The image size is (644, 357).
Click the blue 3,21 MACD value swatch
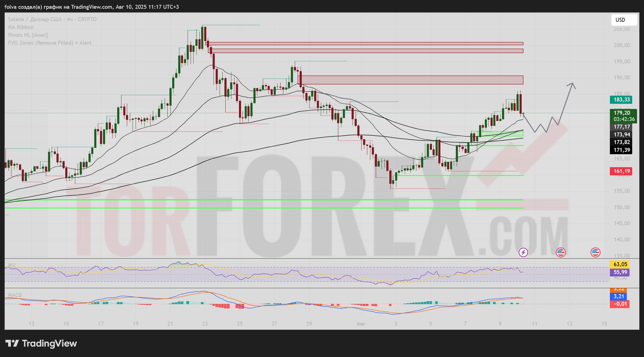(x=619, y=296)
